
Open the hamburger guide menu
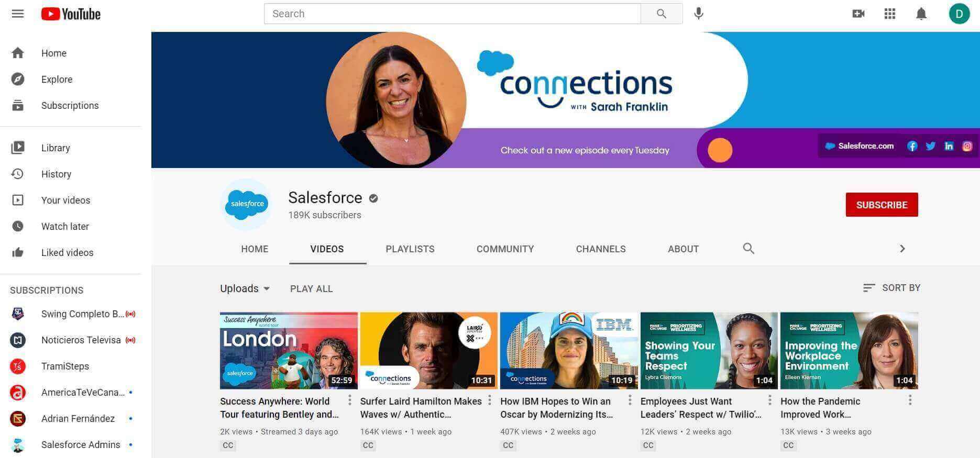pos(18,14)
